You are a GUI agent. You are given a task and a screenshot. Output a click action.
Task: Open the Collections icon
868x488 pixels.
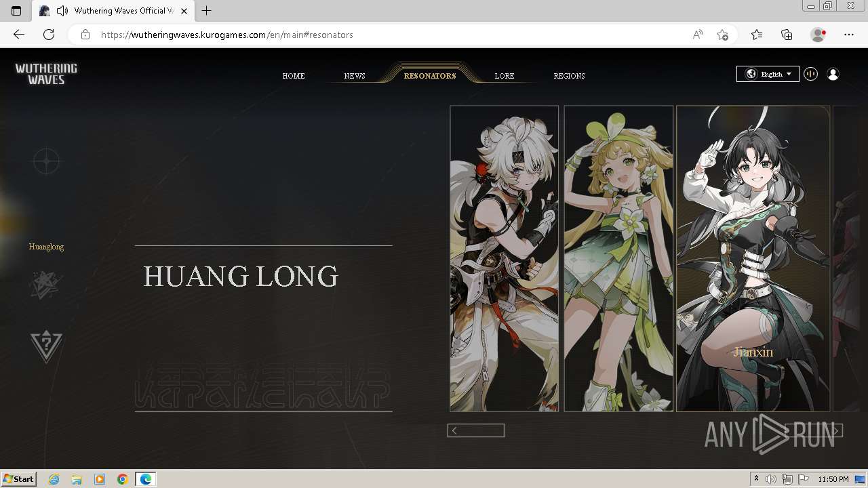pos(787,35)
